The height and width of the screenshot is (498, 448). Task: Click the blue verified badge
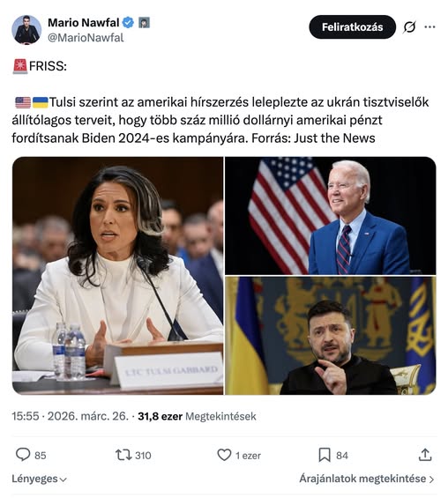click(129, 23)
